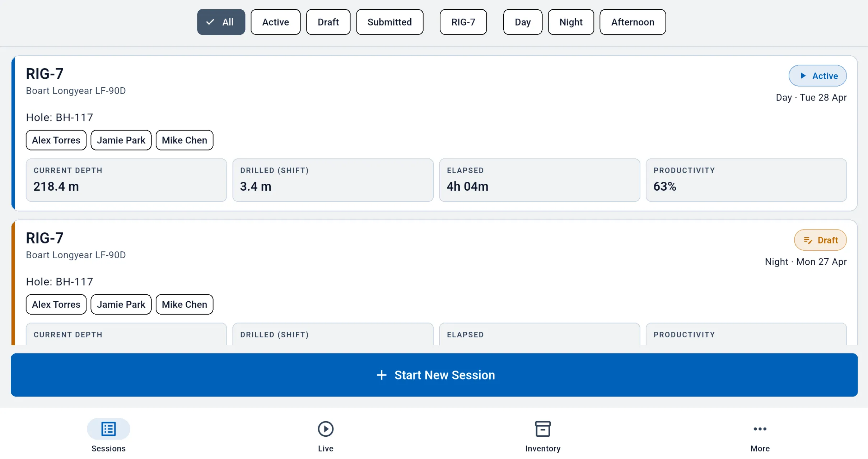Filter by Night shift chip
Image resolution: width=868 pixels, height=459 pixels.
point(571,22)
